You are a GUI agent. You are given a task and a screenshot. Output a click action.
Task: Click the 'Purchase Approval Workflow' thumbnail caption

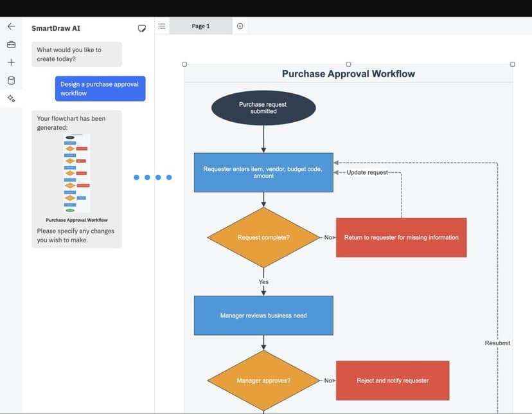77,220
